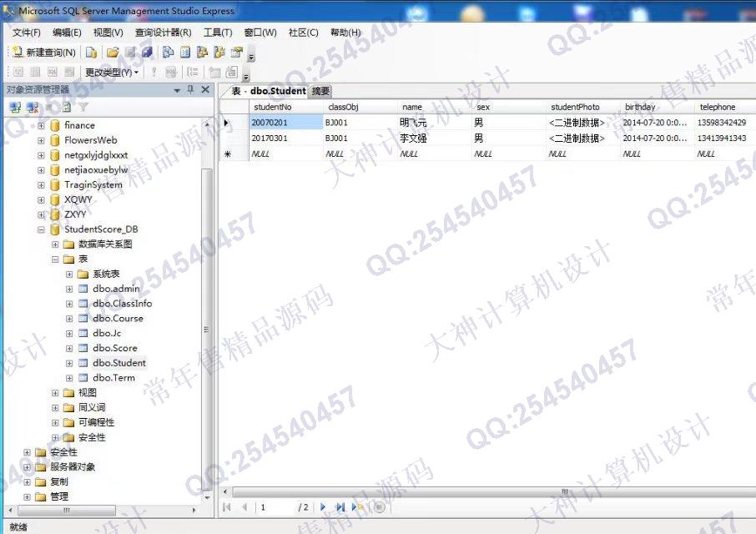Click the studentNo column header
This screenshot has height=534, width=756.
click(286, 107)
